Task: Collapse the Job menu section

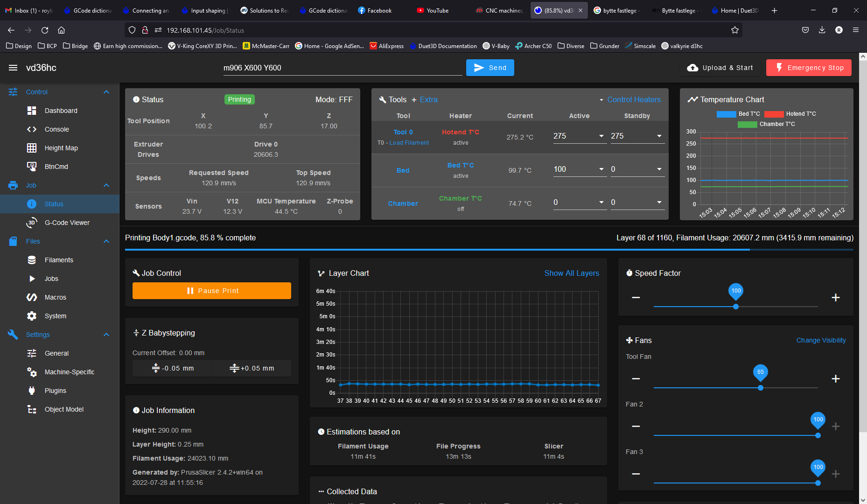Action: [106, 185]
